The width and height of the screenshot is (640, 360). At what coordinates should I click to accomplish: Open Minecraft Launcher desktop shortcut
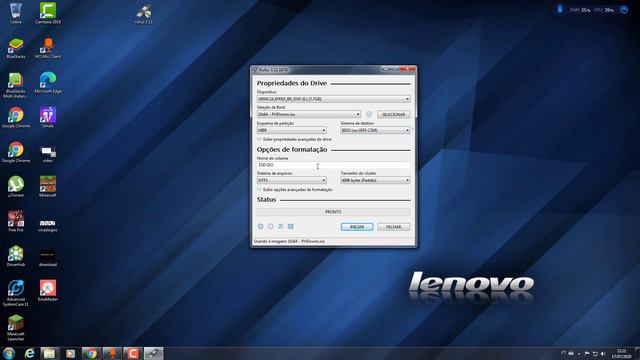click(16, 328)
